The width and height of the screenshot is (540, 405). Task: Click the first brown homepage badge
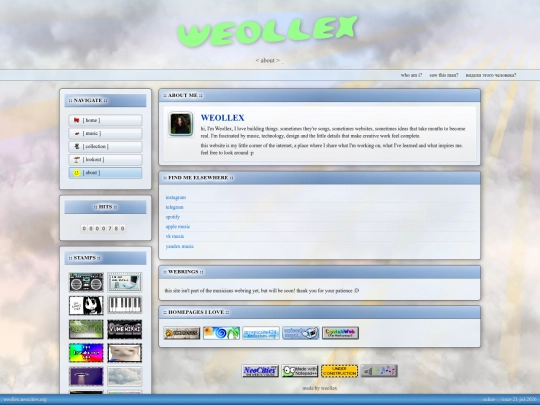[x=182, y=333]
